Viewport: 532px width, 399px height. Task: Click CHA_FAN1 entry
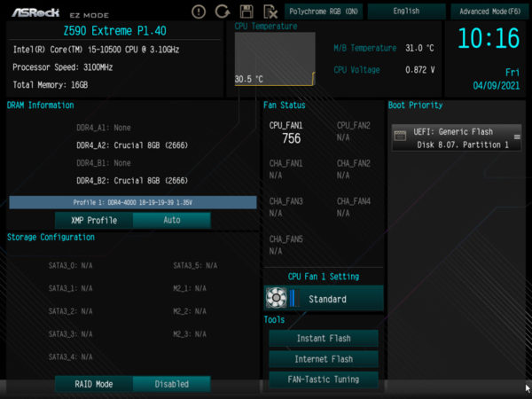click(x=286, y=169)
